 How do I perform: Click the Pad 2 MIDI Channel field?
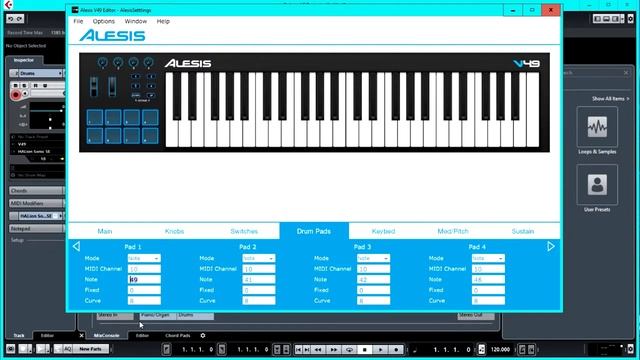(x=259, y=269)
